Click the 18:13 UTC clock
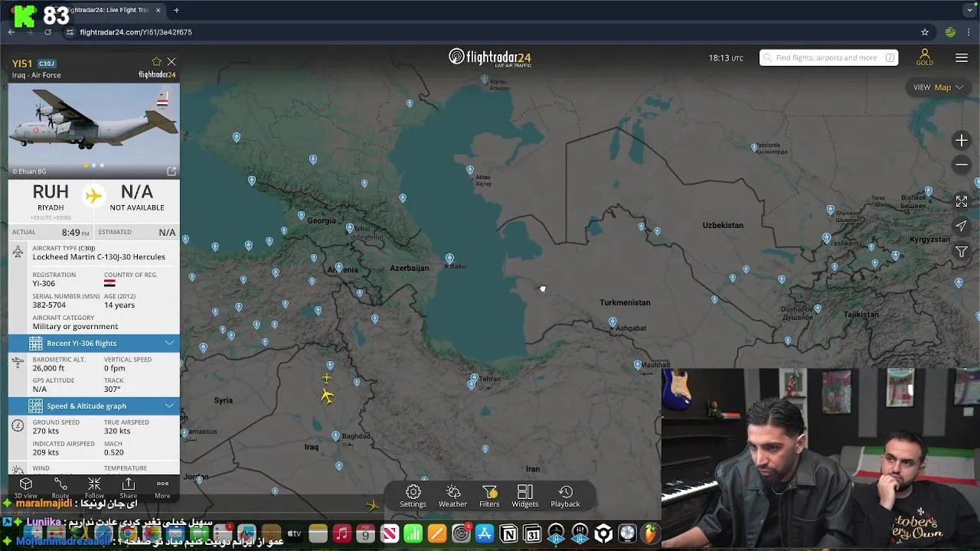The image size is (980, 551). 726,58
